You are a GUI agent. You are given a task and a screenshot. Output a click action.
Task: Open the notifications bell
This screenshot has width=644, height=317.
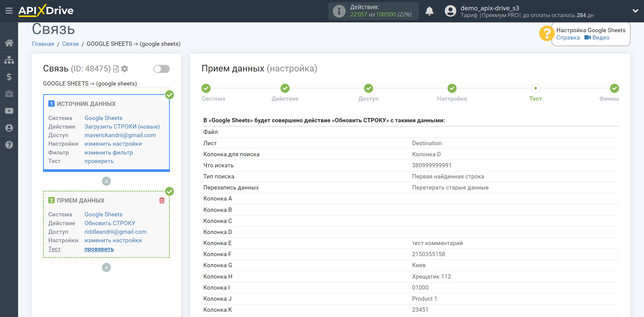point(429,11)
